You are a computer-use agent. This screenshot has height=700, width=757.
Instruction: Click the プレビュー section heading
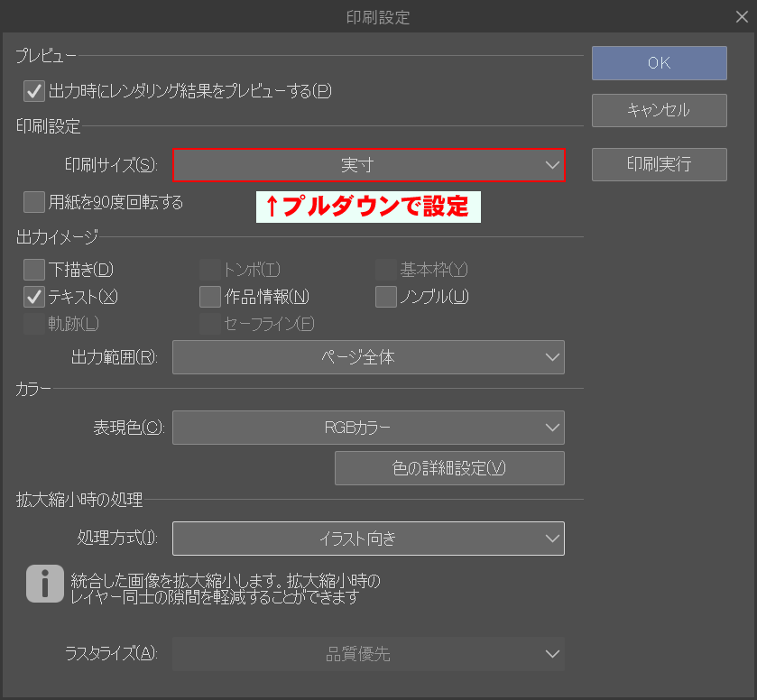[46, 56]
